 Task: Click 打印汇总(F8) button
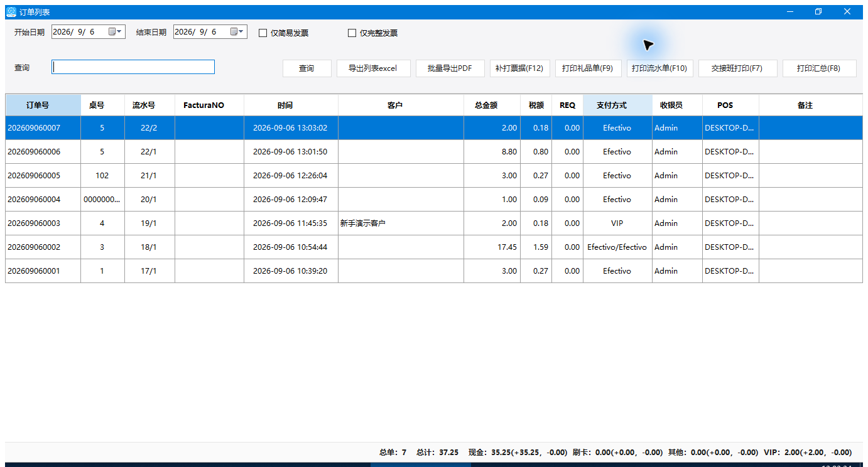(819, 68)
